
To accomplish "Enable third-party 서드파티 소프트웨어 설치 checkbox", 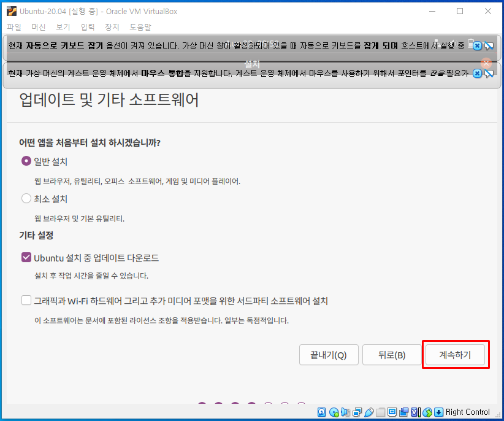I will coord(26,300).
